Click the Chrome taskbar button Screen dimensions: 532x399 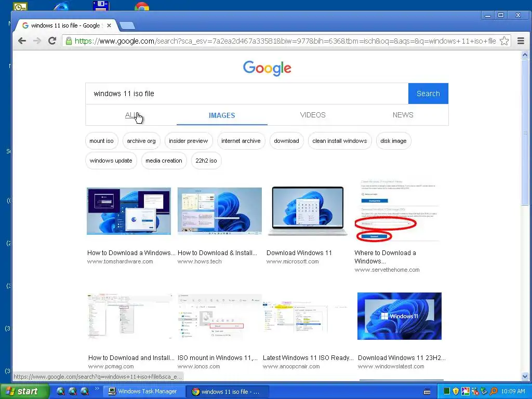(228, 392)
